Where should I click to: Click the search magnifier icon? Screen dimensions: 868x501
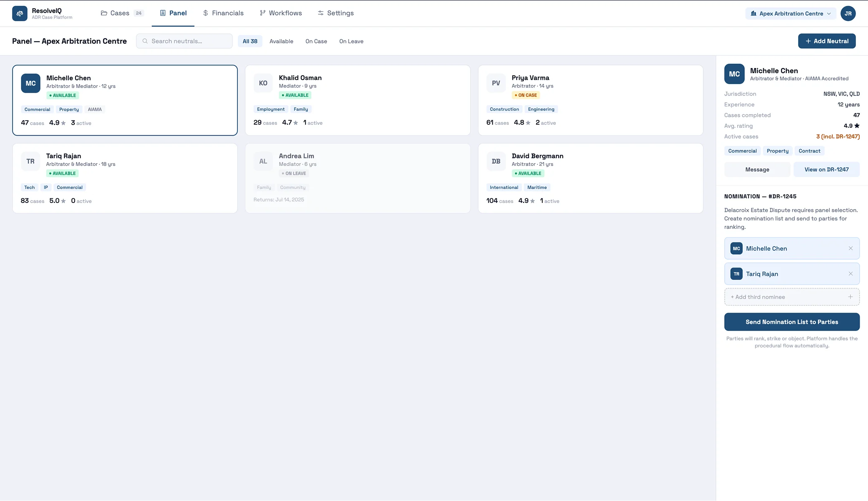point(145,41)
